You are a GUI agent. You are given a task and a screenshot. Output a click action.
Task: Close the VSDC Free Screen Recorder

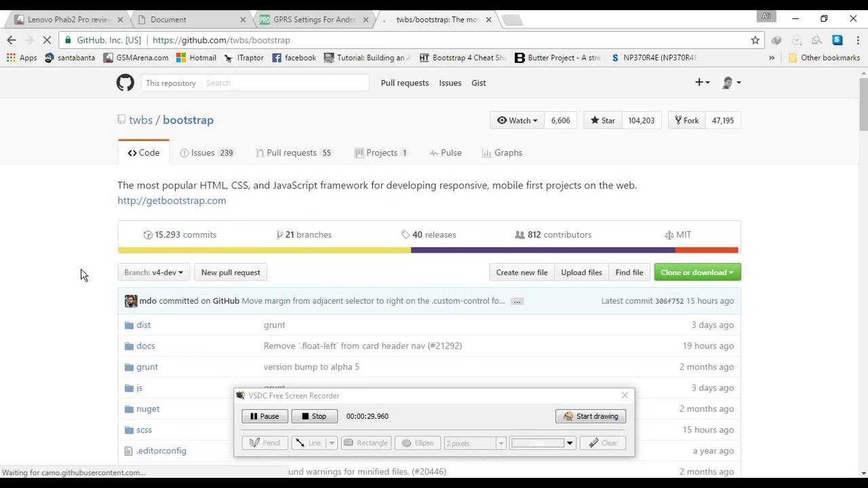pos(625,395)
